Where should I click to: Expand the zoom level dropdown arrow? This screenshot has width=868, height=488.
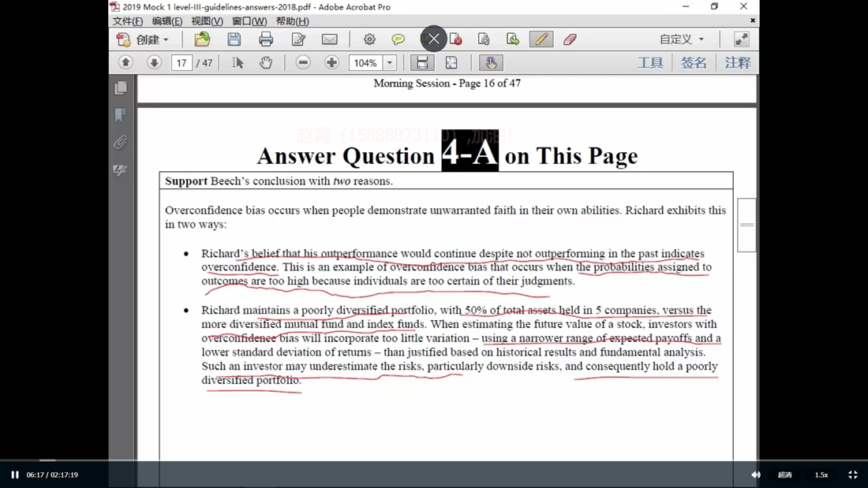[x=390, y=63]
